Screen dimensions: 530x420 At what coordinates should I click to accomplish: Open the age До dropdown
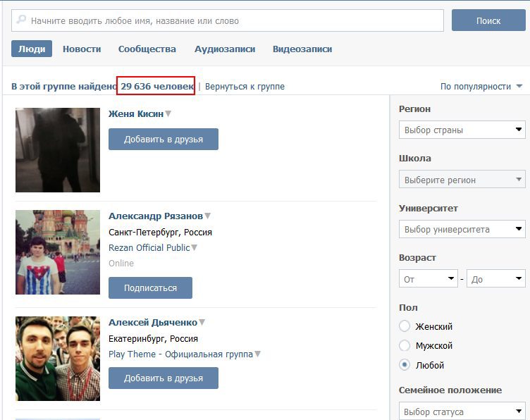click(x=496, y=279)
